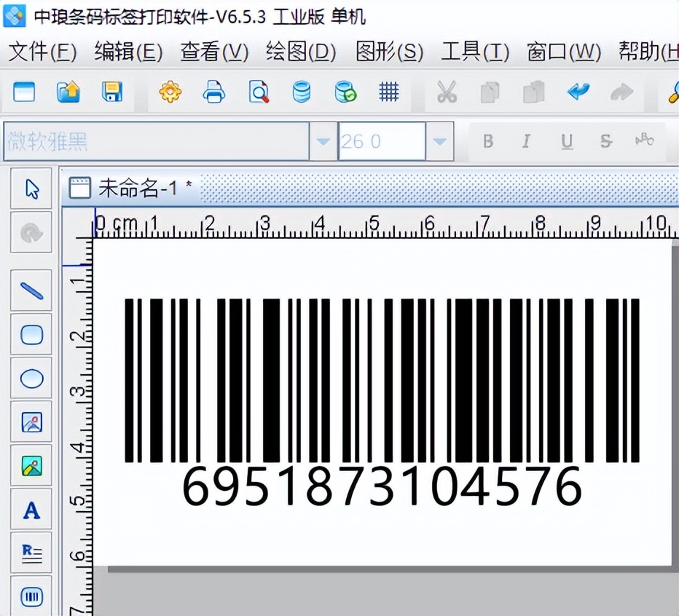Select the Barcode drawing tool
This screenshot has height=616, width=679.
(x=31, y=596)
